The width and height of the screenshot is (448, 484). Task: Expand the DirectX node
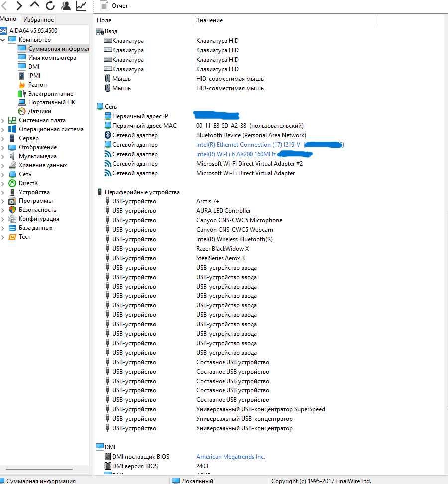pos(3,184)
